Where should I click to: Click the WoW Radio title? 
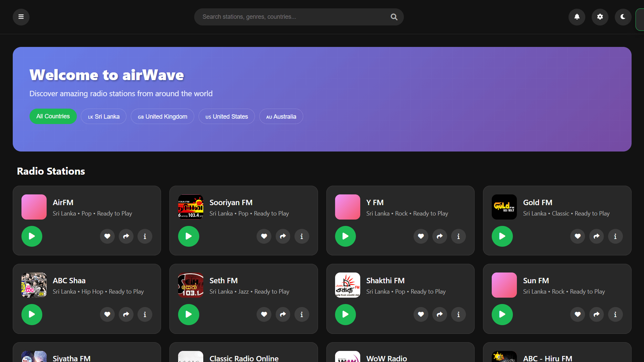(x=386, y=358)
